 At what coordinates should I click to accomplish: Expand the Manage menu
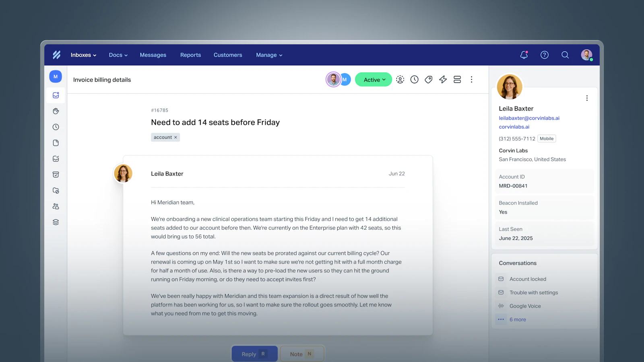[268, 55]
